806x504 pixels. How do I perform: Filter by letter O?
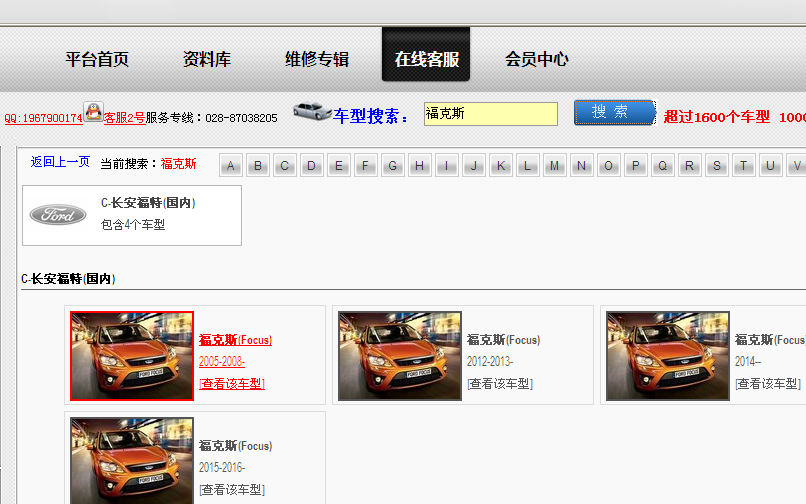(x=609, y=166)
